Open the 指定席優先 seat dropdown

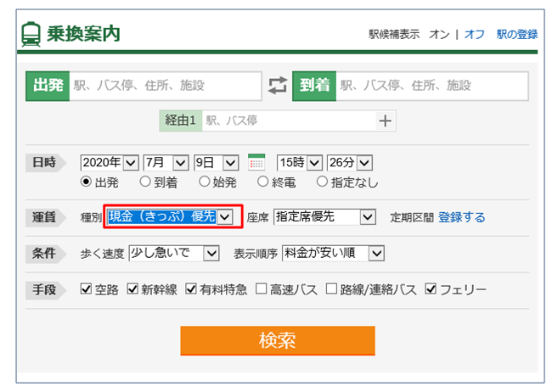pos(324,216)
